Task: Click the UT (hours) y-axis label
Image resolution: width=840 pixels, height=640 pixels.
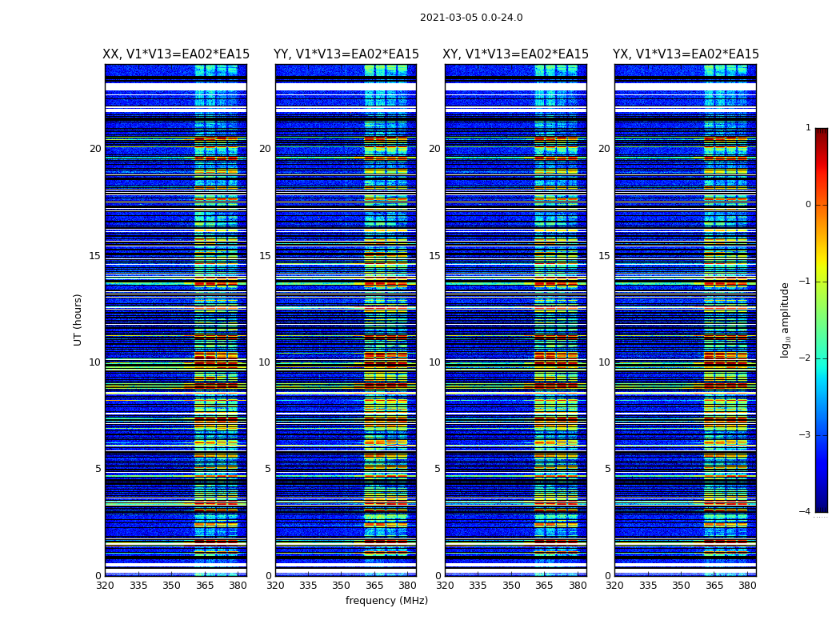Action: (x=78, y=319)
